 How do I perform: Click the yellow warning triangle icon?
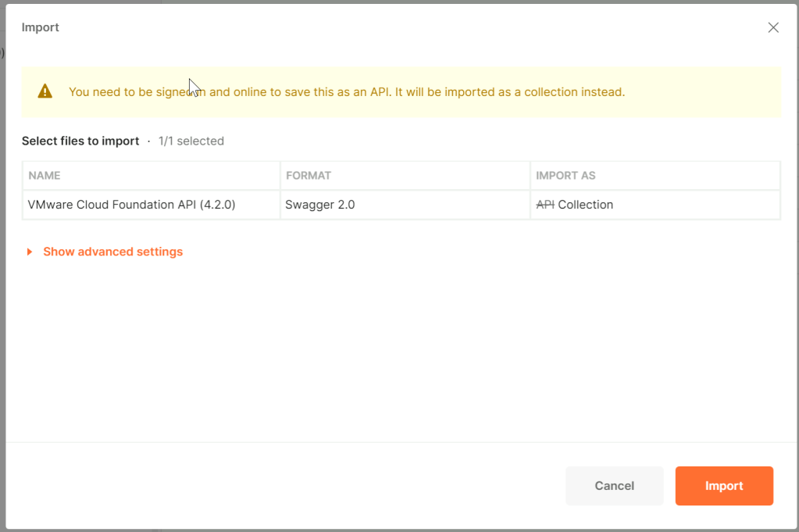pyautogui.click(x=45, y=91)
